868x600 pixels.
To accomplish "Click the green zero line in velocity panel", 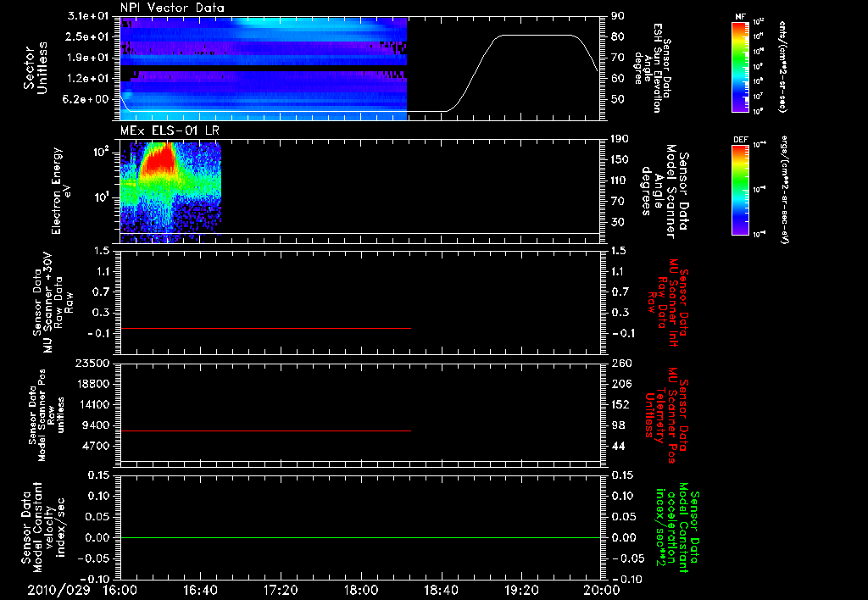I will 360,537.
